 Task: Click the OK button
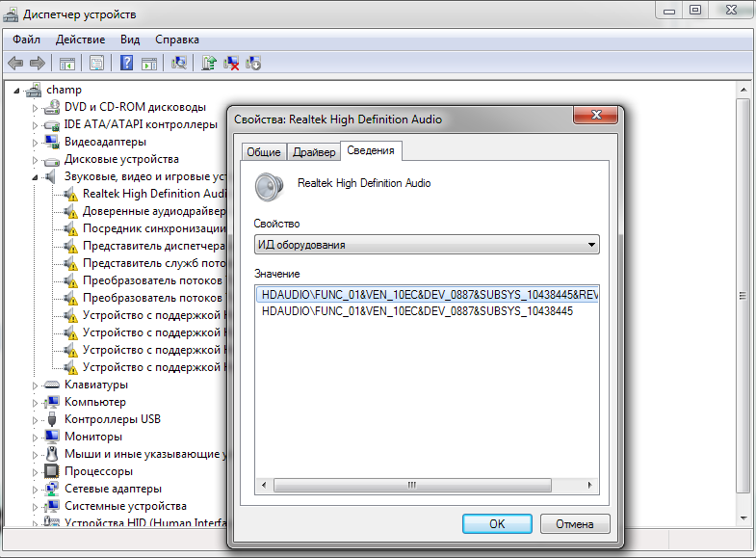point(497,523)
